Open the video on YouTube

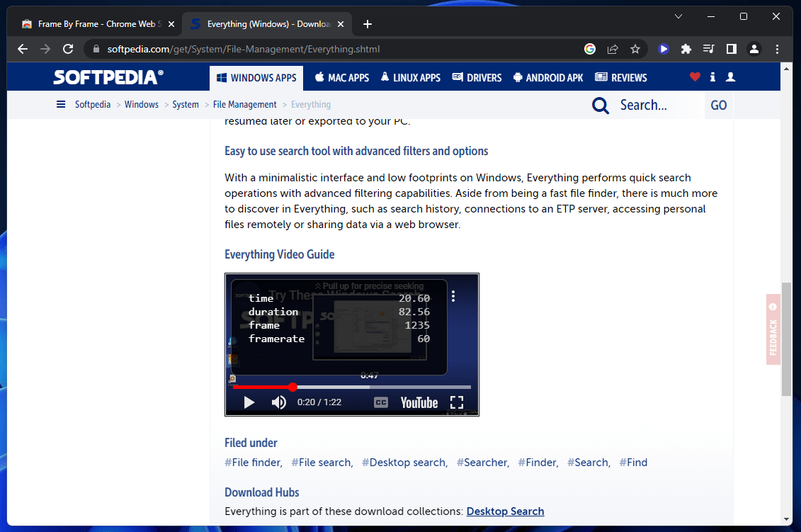tap(419, 402)
